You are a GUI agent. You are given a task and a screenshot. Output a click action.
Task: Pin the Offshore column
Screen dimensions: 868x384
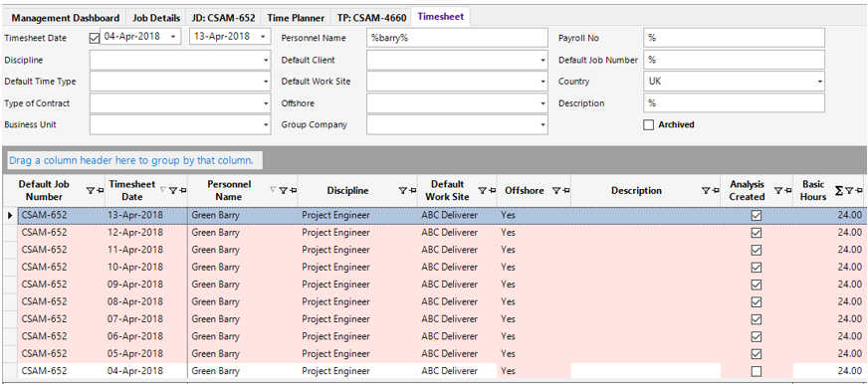[565, 191]
